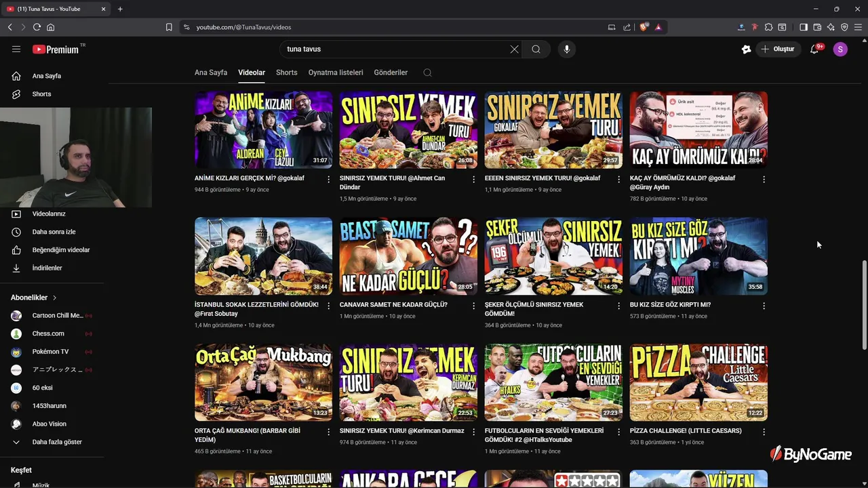Clear the search box text with X
Image resolution: width=868 pixels, height=488 pixels.
(x=514, y=49)
